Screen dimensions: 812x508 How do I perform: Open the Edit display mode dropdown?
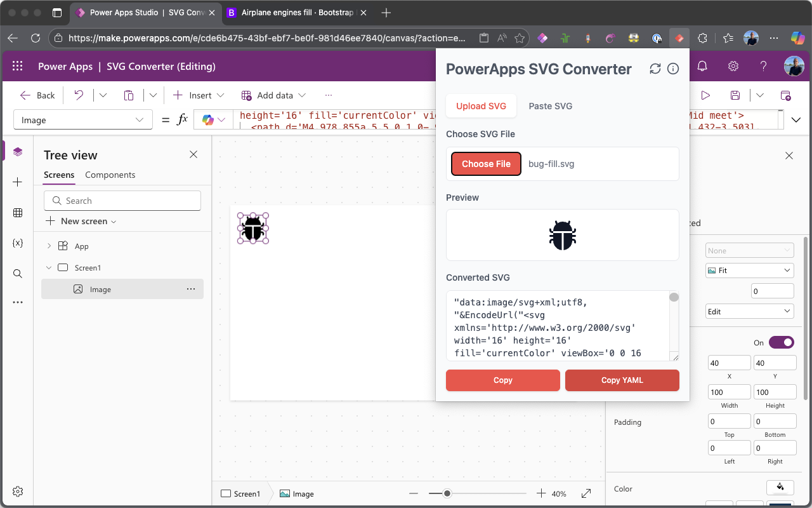coord(749,311)
